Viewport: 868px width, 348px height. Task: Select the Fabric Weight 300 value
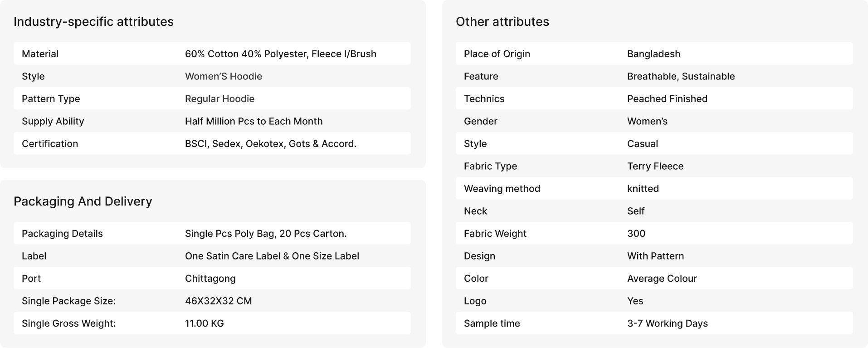[x=636, y=234]
